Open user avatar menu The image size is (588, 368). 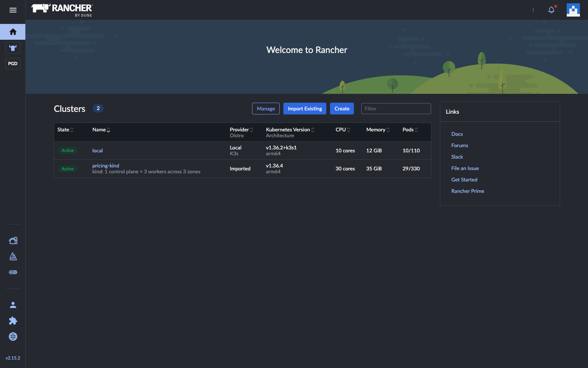pos(573,10)
